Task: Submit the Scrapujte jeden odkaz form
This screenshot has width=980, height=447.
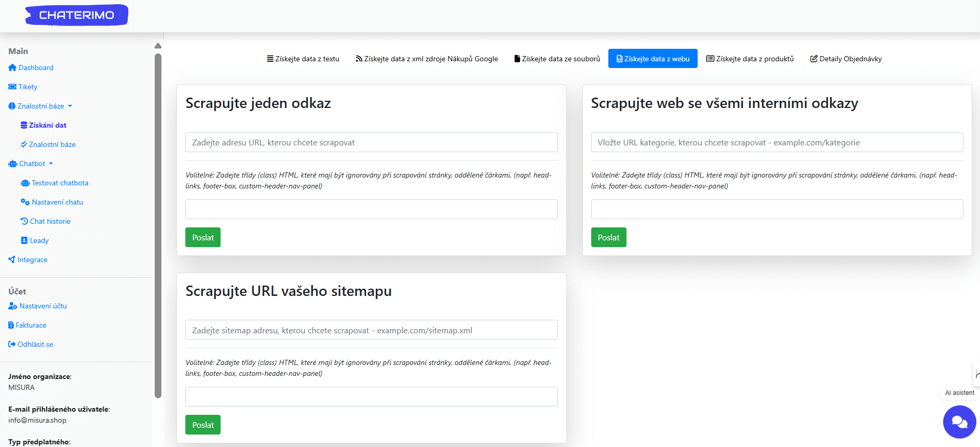Action: pos(203,237)
